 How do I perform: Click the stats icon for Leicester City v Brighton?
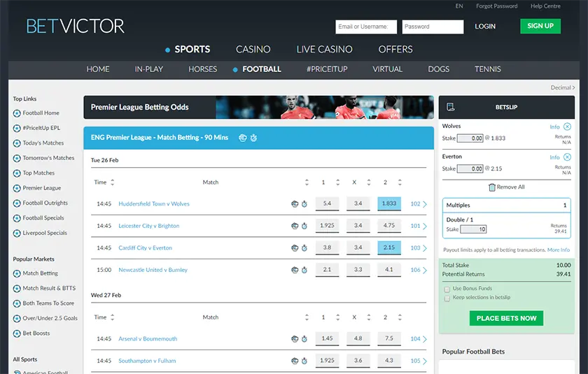pyautogui.click(x=295, y=226)
